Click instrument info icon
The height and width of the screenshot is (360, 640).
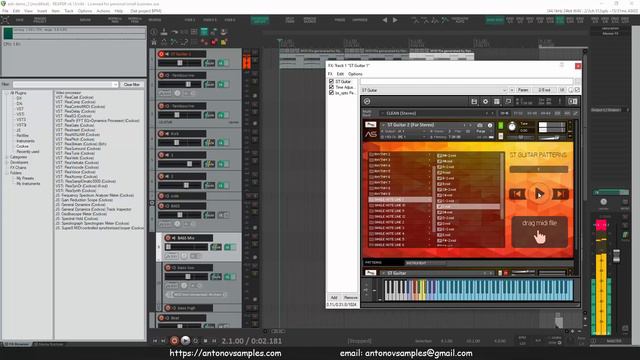490,125
